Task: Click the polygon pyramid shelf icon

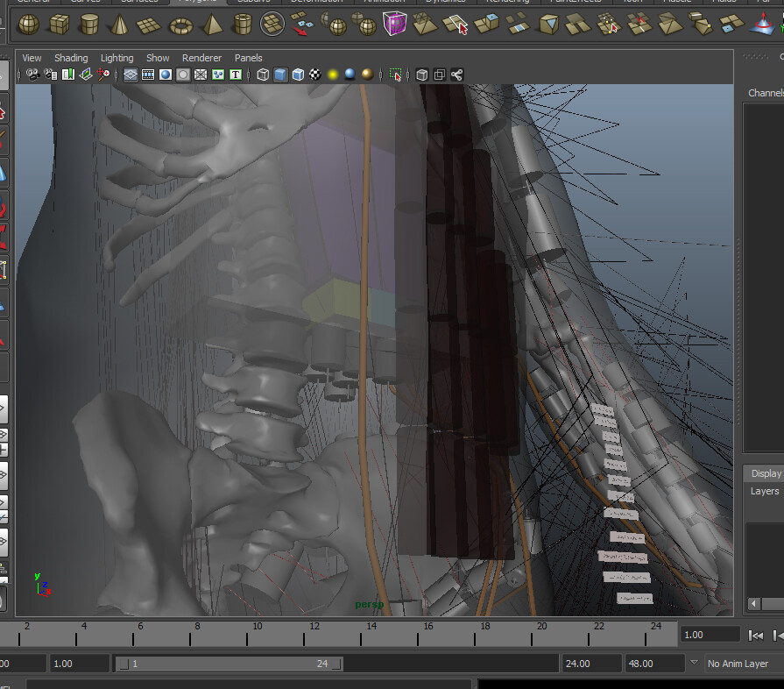Action: point(212,24)
